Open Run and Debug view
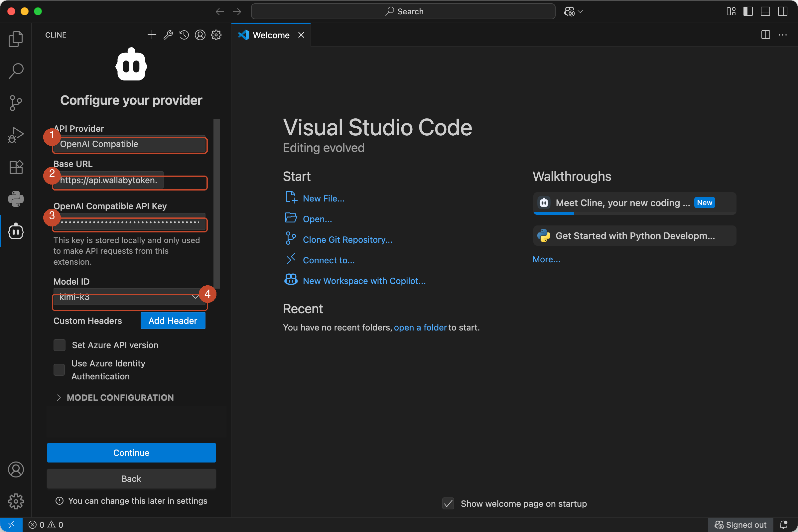798x532 pixels. point(16,135)
